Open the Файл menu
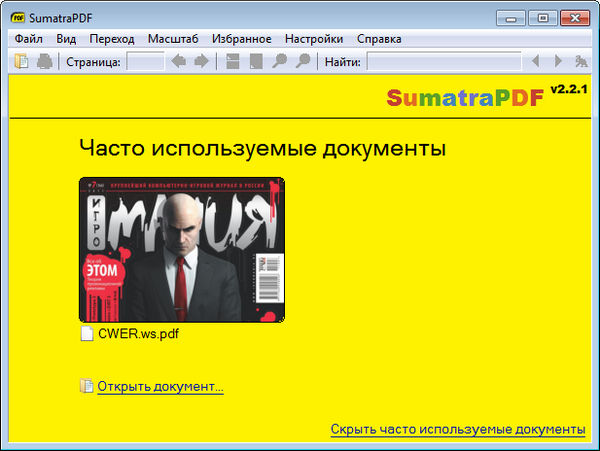The image size is (600, 451). [28, 39]
